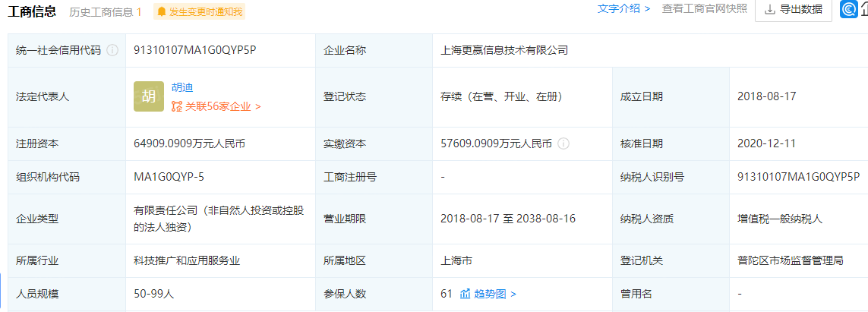
Task: Click the trend chart icon beside 参保人数
Action: click(x=465, y=294)
